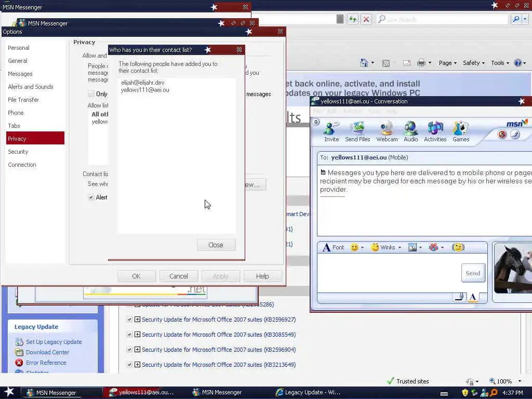532x399 pixels.
Task: Switch to the text typing mode tab
Action: pyautogui.click(x=473, y=297)
